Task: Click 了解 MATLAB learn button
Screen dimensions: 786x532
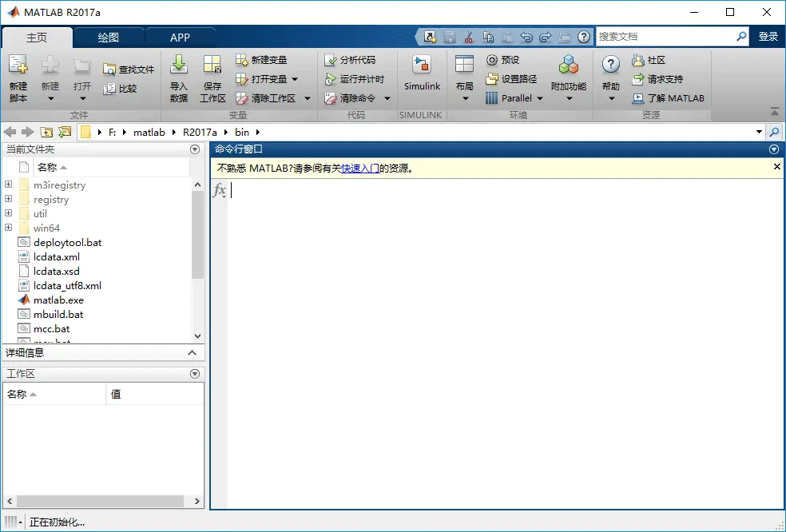Action: tap(669, 98)
